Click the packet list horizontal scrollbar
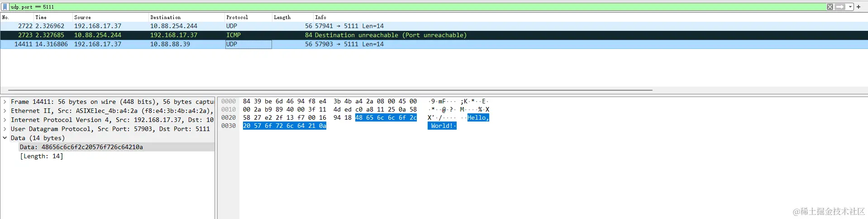 tap(330, 90)
